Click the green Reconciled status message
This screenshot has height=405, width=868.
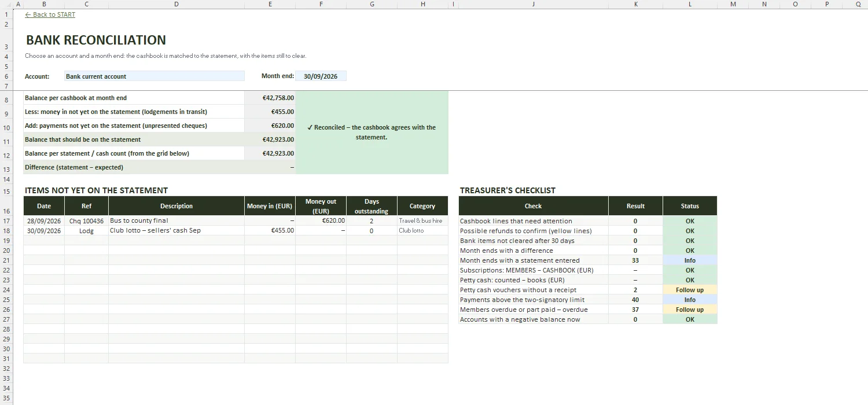coord(372,132)
